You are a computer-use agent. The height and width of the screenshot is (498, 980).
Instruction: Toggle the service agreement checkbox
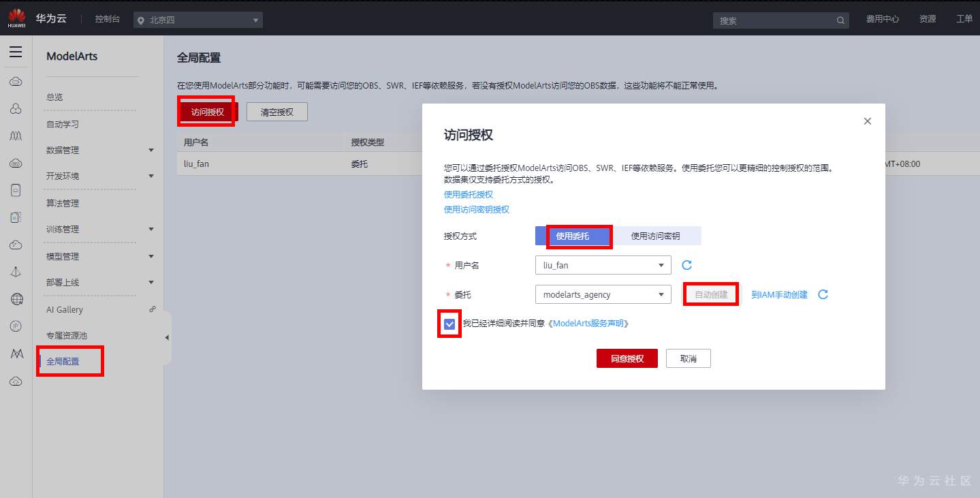point(449,324)
